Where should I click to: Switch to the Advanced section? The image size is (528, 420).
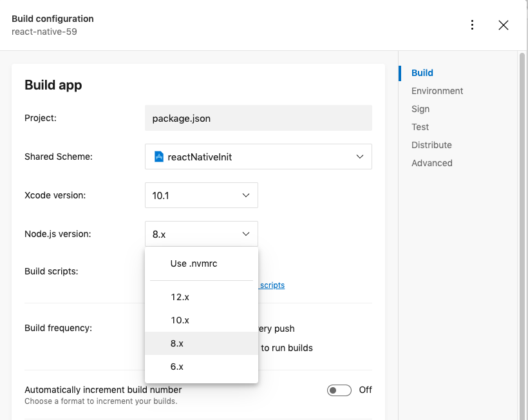coord(431,163)
